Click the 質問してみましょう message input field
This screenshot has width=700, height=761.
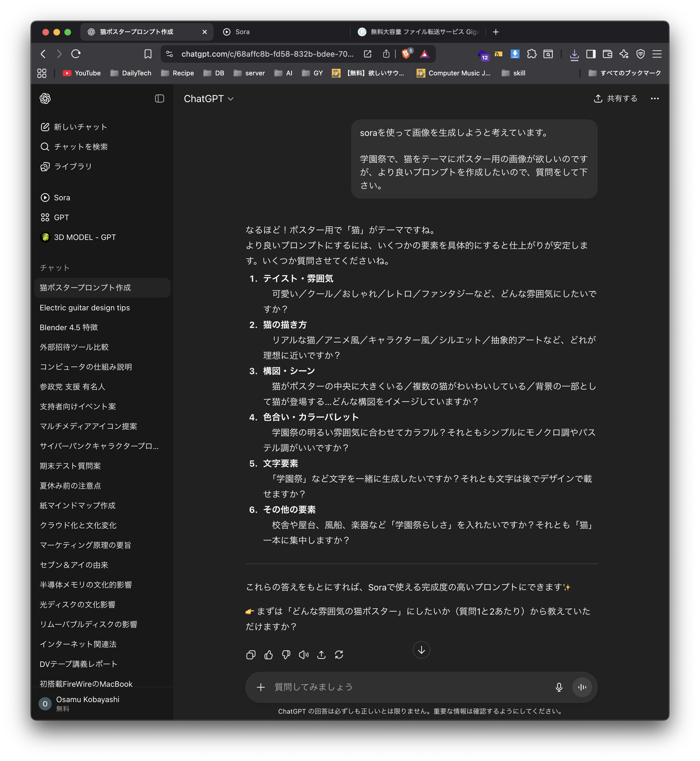pyautogui.click(x=409, y=687)
